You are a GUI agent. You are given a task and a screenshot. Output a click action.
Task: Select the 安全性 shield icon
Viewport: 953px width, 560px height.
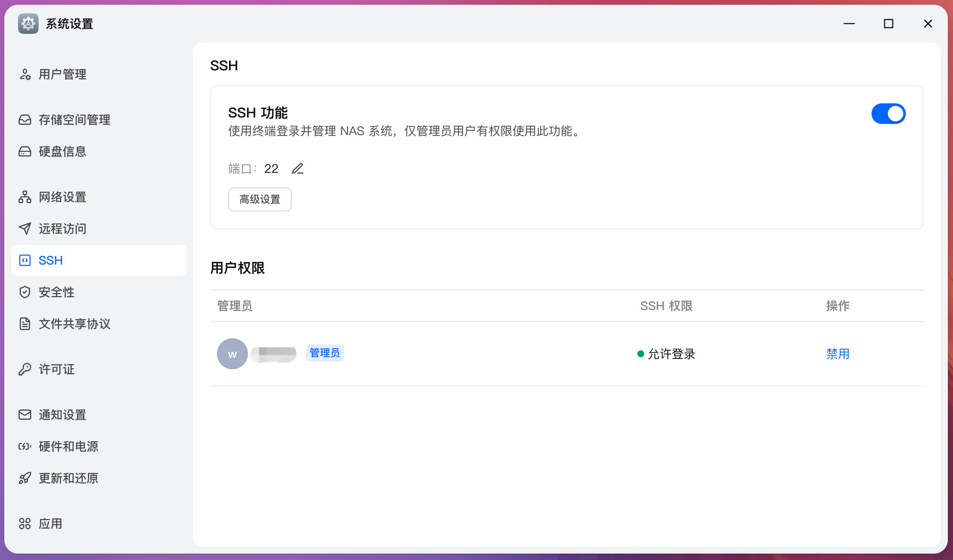tap(24, 292)
